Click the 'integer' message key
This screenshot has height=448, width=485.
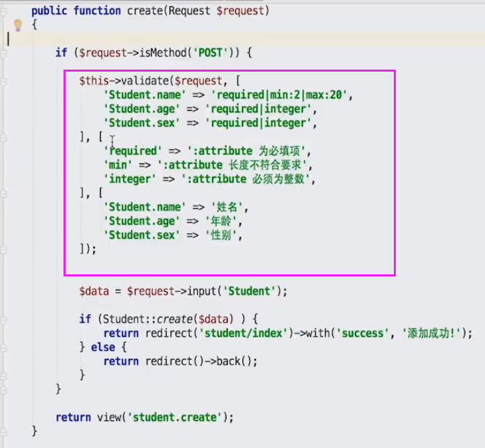130,179
